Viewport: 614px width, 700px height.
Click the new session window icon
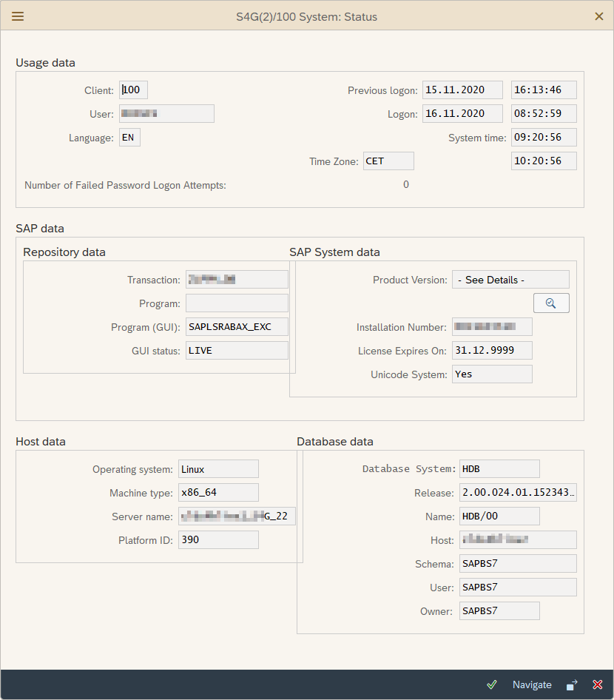(x=572, y=684)
